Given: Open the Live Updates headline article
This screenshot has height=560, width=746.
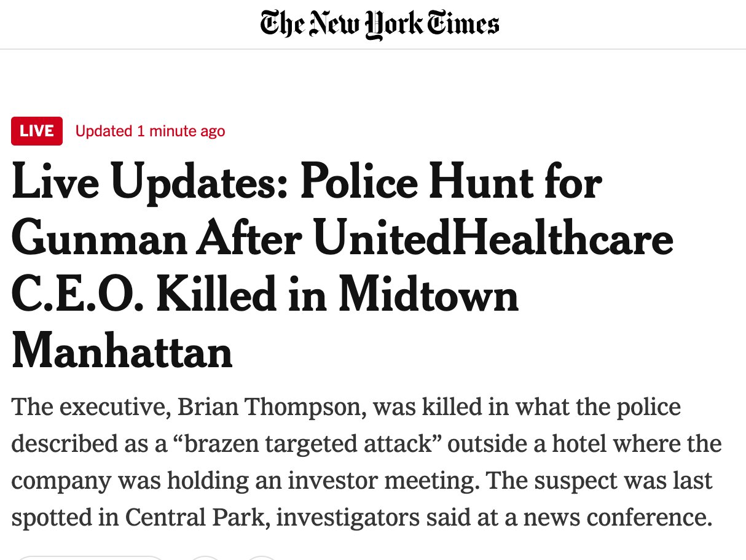Looking at the screenshot, I should 342,266.
